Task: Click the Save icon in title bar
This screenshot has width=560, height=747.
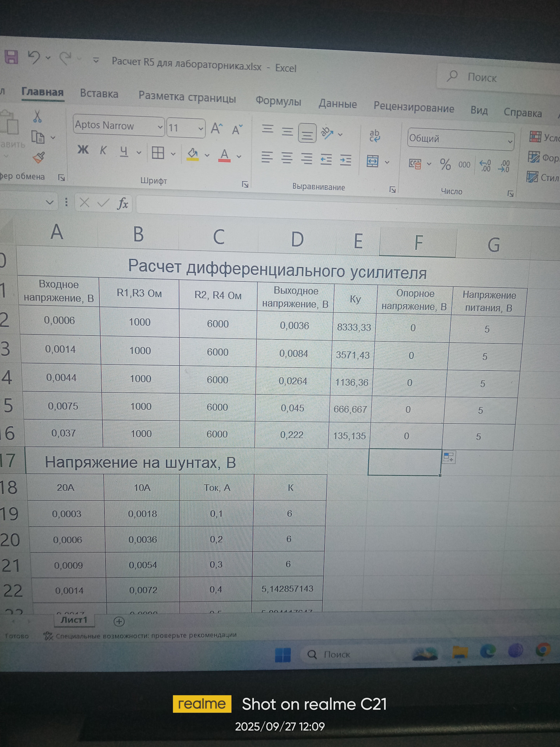Action: (11, 57)
